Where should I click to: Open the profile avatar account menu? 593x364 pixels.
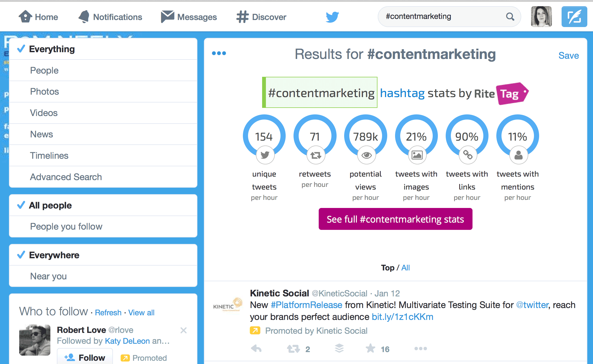tap(541, 17)
